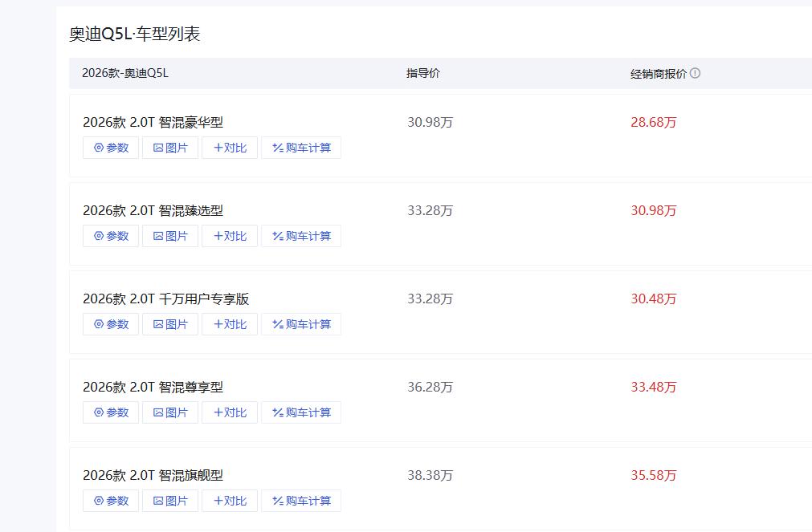This screenshot has height=532, width=812.
Task: Click the 经销商报价 column header text
Action: (x=659, y=74)
